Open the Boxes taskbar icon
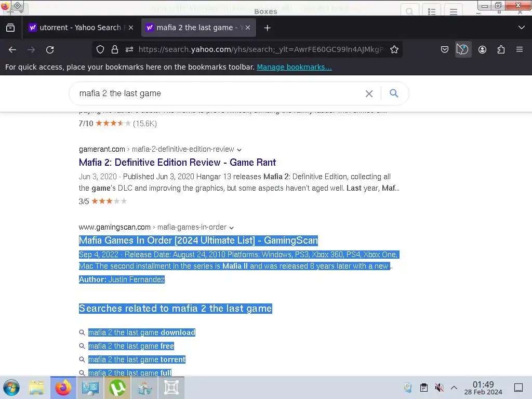Image resolution: width=532 pixels, height=399 pixels. pyautogui.click(x=171, y=388)
